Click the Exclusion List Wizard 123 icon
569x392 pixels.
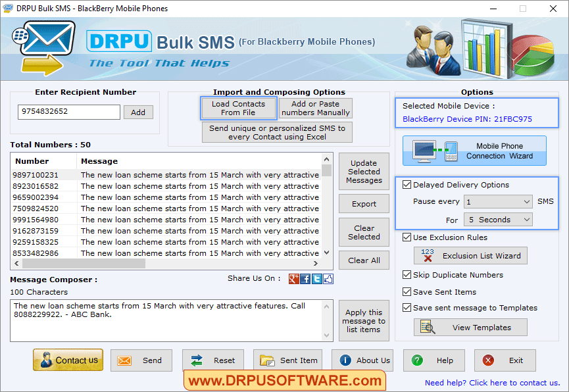(x=428, y=256)
